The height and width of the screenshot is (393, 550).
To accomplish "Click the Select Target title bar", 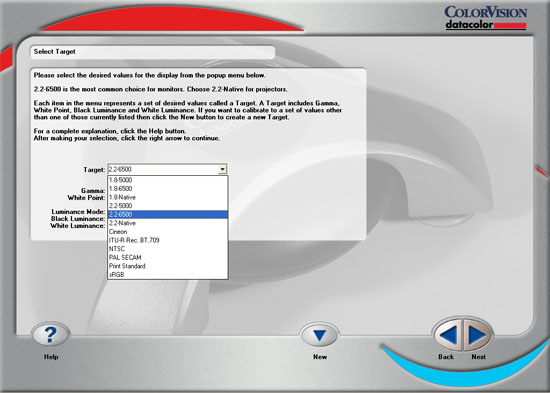I will [153, 52].
